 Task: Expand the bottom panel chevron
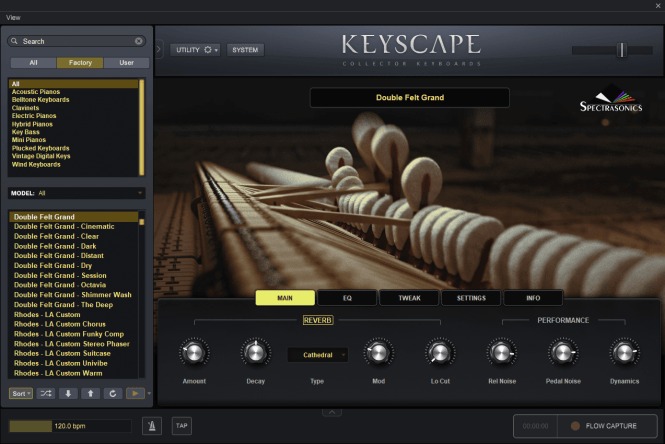[x=332, y=412]
